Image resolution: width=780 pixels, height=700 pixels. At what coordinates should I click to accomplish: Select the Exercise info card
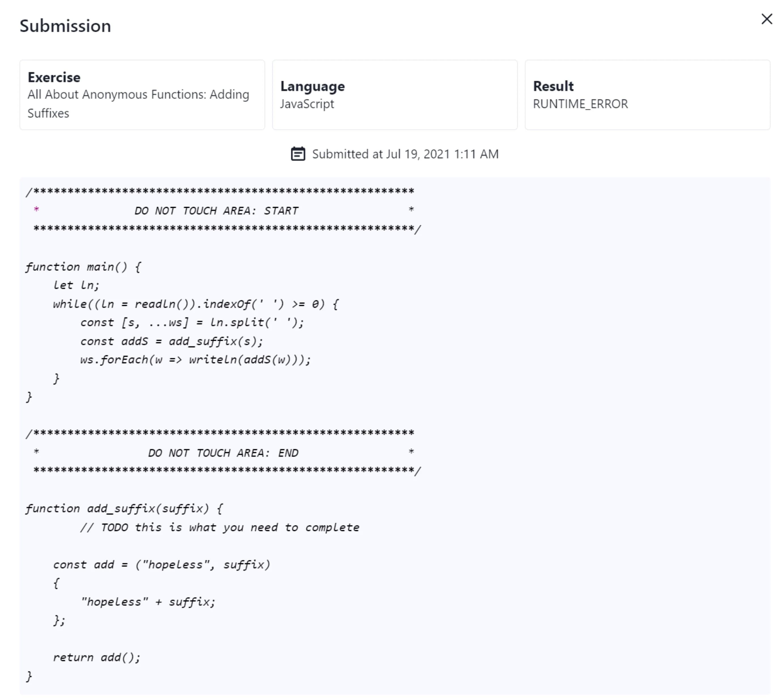(x=142, y=95)
